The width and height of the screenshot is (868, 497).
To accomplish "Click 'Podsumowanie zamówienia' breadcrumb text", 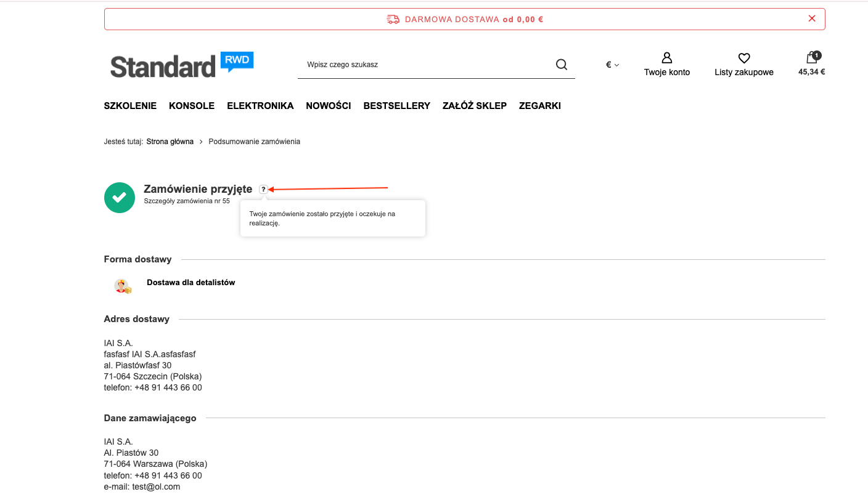I will click(x=255, y=142).
